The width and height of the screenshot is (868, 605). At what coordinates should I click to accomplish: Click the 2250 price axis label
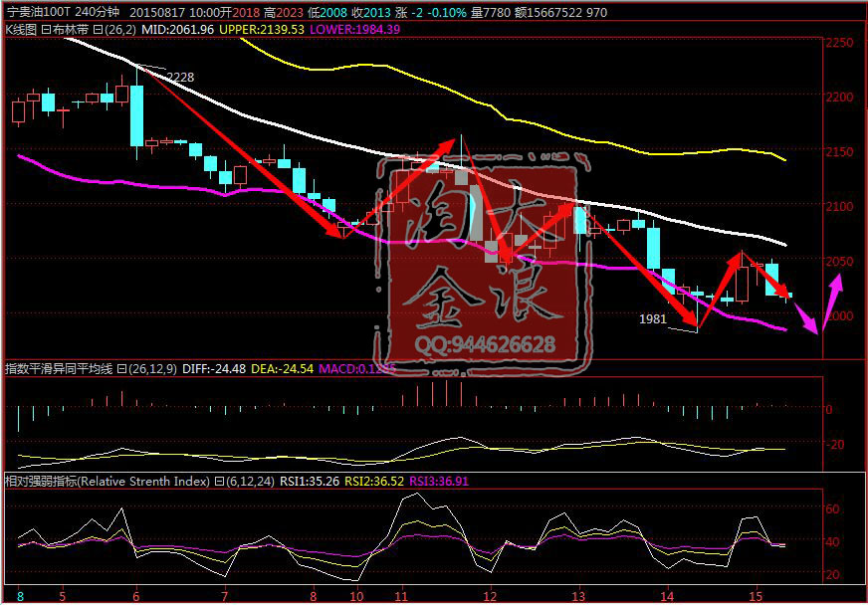tap(839, 43)
